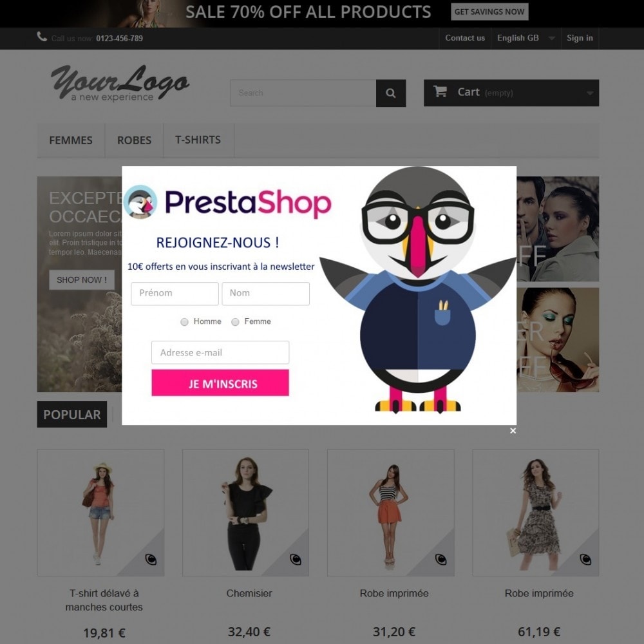Expand the English GB language dropdown
Screen dimensions: 644x644
pyautogui.click(x=526, y=38)
